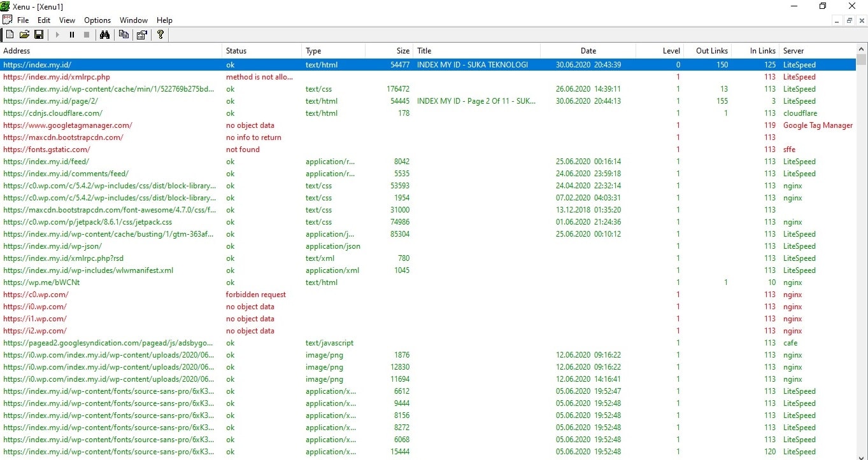
Task: Click the date 13.12.2018 01:35:20
Action: [x=588, y=209]
